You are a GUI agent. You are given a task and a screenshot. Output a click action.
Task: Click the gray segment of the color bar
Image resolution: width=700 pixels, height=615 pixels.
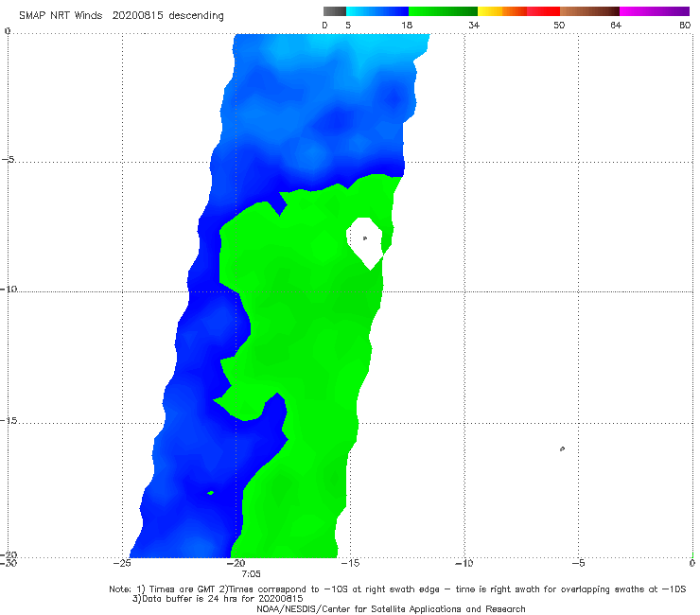point(335,11)
